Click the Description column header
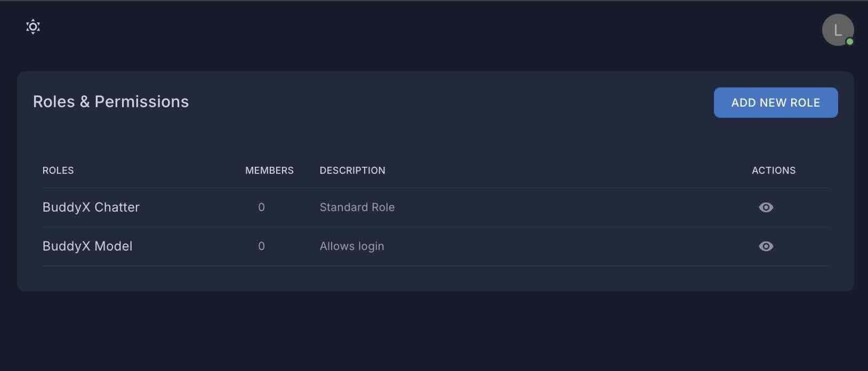Screen dimensions: 868x371 352,171
